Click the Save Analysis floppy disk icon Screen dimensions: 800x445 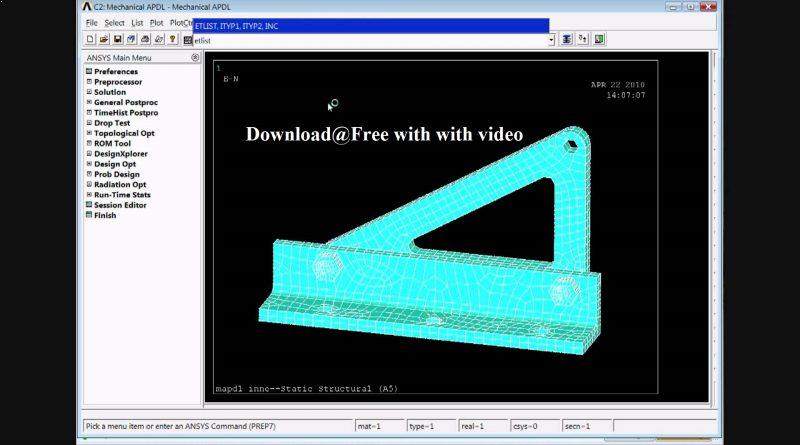(118, 39)
